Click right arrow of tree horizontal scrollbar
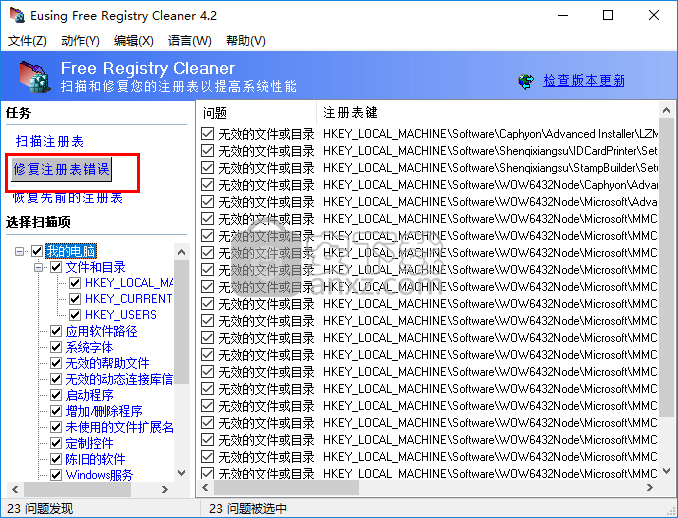Screen dimensions: 678x518 (x=164, y=489)
